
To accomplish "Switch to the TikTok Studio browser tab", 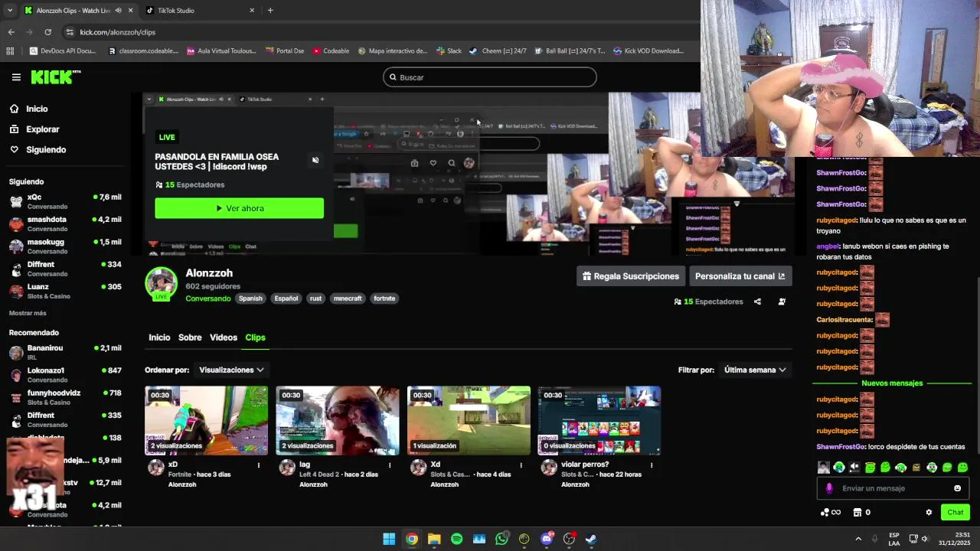I will coord(201,11).
